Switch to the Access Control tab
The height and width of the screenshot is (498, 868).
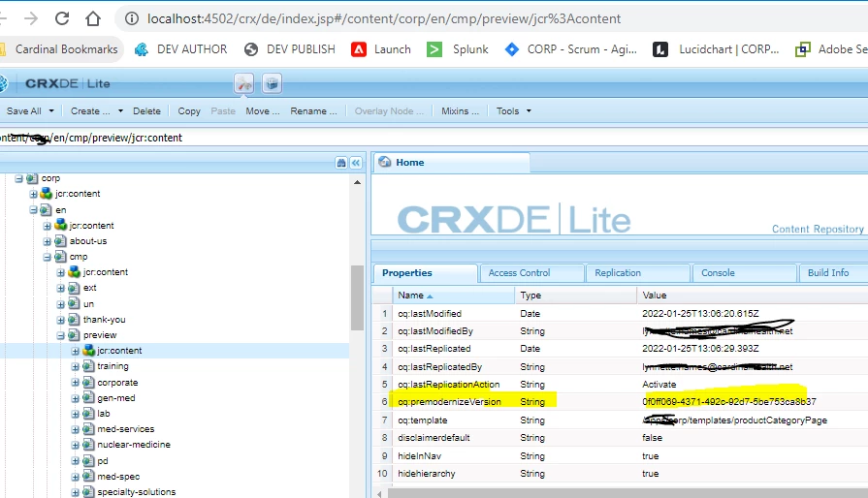pos(532,273)
